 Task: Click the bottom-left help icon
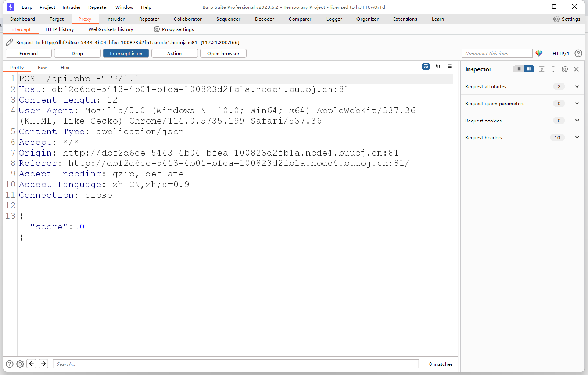pos(10,364)
